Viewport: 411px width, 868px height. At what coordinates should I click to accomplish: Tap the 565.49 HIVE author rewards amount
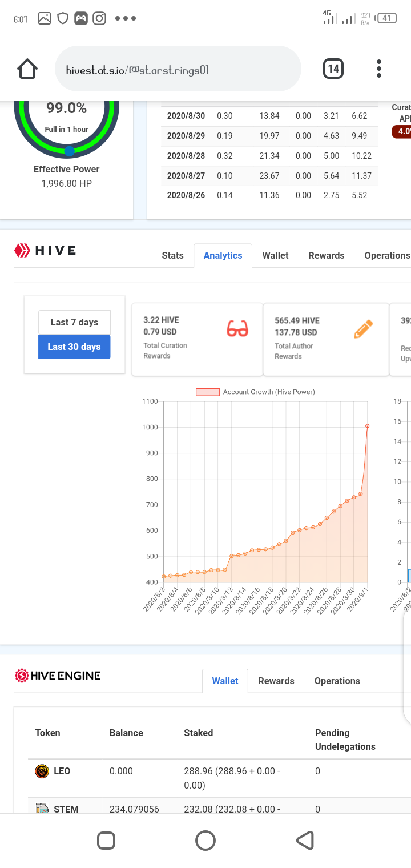click(x=297, y=320)
